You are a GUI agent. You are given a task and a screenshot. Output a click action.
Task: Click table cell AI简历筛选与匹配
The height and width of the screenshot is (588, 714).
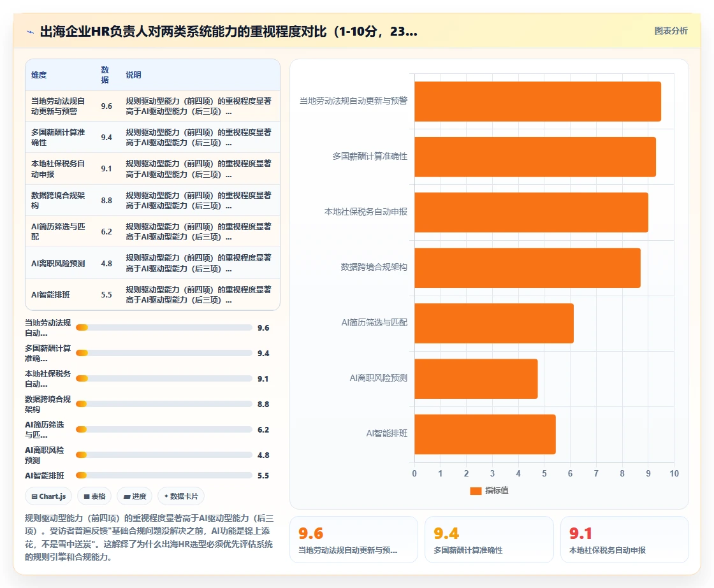point(58,232)
